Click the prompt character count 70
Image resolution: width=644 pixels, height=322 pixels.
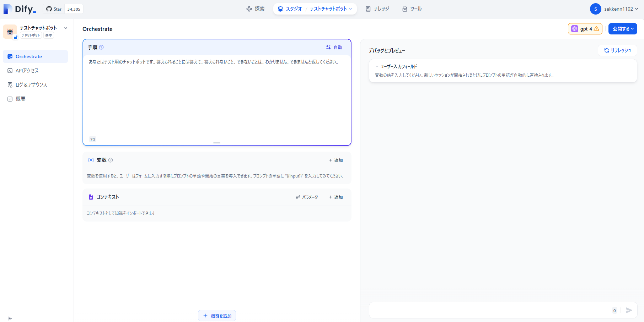[92, 140]
